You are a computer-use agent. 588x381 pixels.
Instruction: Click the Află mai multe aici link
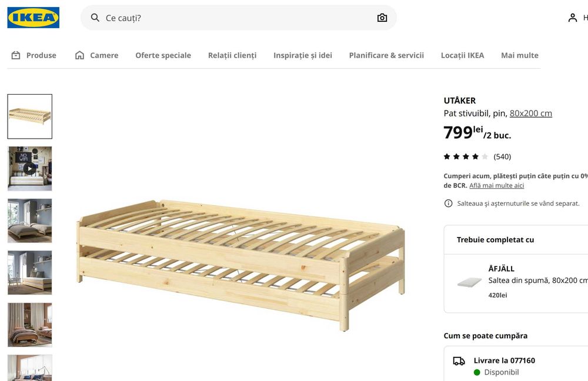(x=496, y=186)
